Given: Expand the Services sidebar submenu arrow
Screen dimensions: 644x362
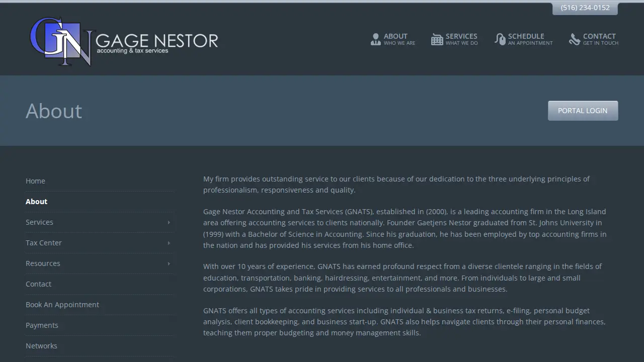Looking at the screenshot, I should pyautogui.click(x=169, y=222).
